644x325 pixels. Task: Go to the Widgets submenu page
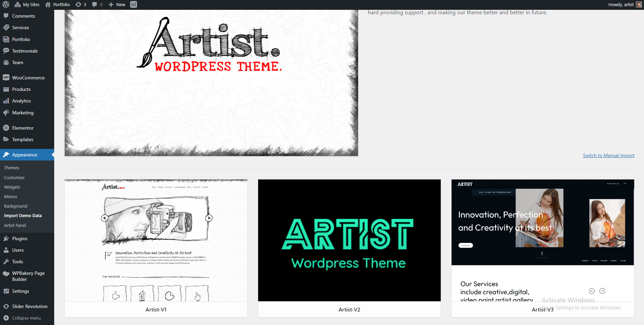coord(12,187)
